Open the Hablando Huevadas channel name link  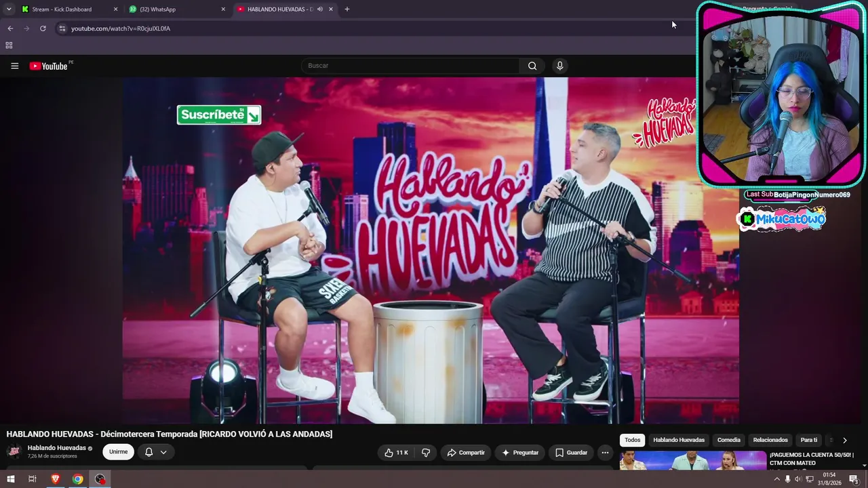57,448
